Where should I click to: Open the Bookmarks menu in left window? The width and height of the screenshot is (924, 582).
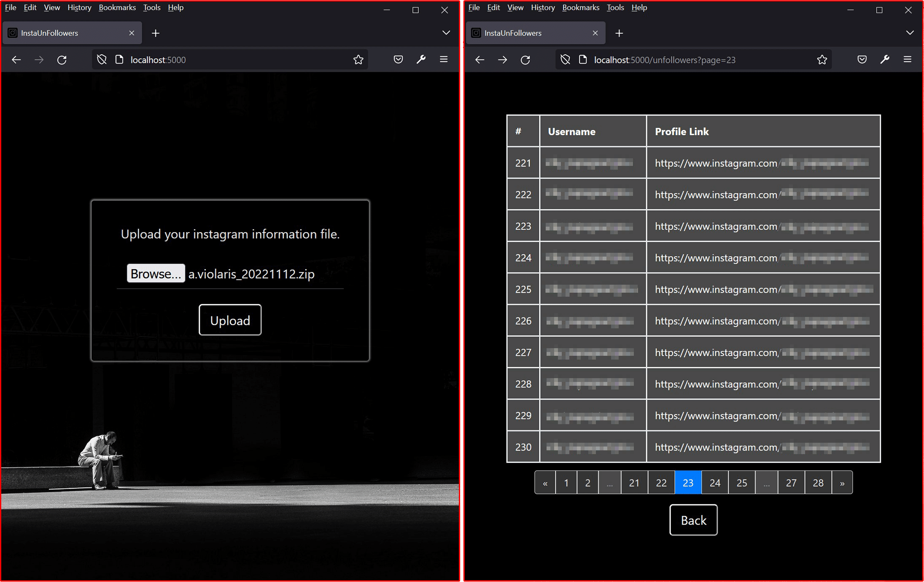(x=117, y=8)
